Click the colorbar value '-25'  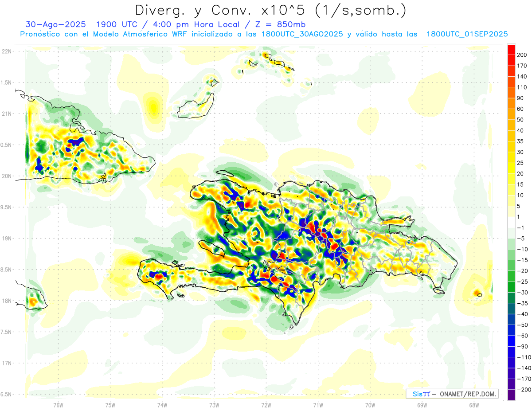[522, 282]
